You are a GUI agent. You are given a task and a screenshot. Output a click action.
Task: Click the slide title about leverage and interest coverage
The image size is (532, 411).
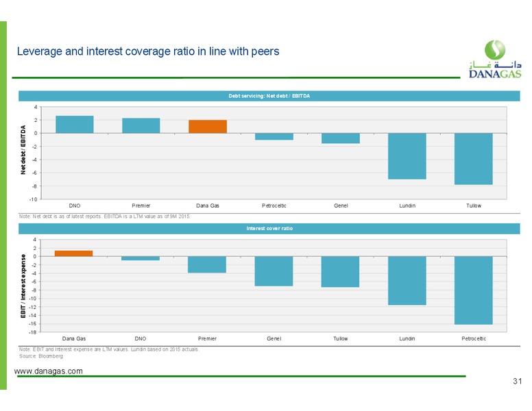tap(148, 51)
